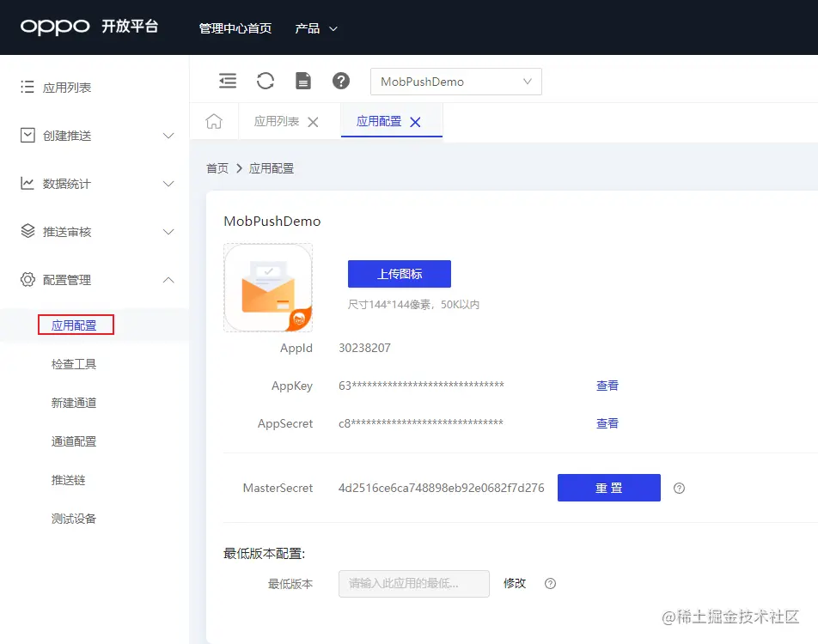The image size is (818, 644).
Task: Click the 上传图标 upload button
Action: tap(399, 273)
